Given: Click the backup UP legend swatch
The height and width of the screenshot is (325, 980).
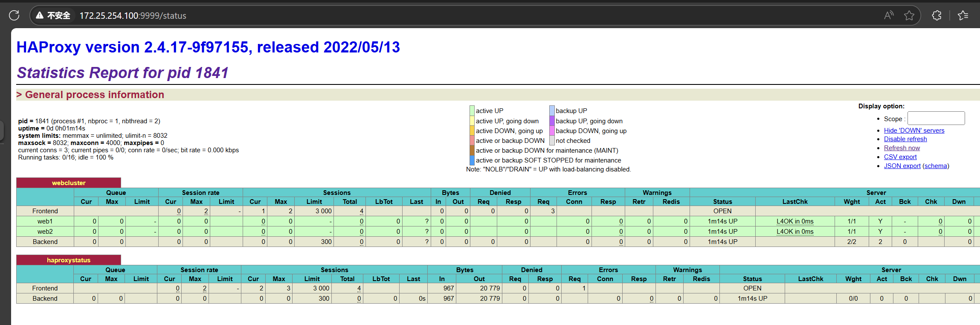Looking at the screenshot, I should coord(552,110).
